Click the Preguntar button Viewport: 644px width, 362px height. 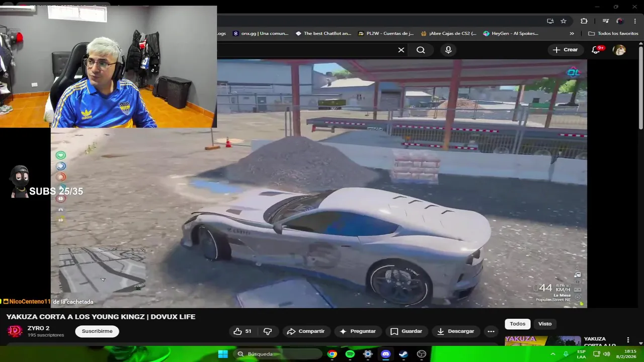pyautogui.click(x=357, y=331)
